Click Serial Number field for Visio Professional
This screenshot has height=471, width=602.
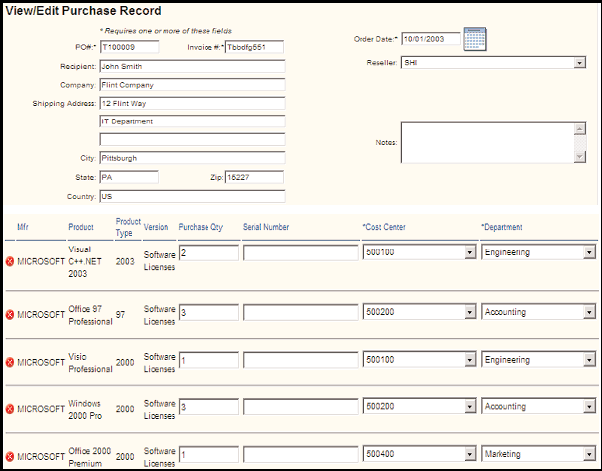coord(301,360)
